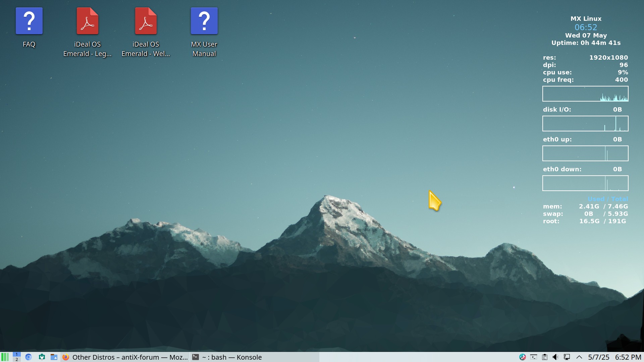Open the FAQ desktop icon
644x362 pixels.
pos(29,21)
